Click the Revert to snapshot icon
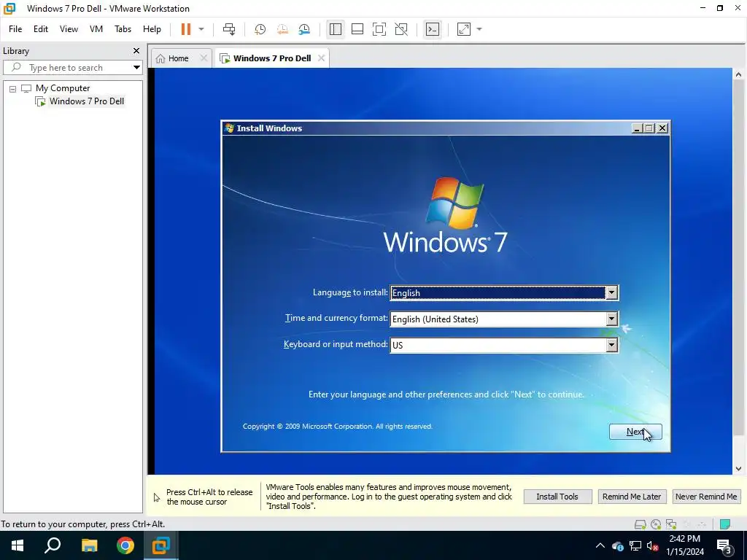The width and height of the screenshot is (747, 560). [282, 29]
